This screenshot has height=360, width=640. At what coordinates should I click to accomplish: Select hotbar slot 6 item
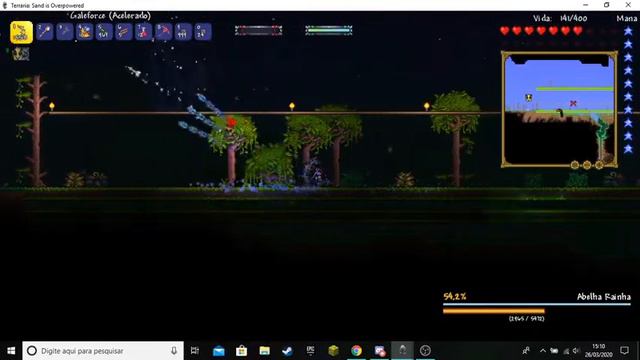tap(124, 32)
